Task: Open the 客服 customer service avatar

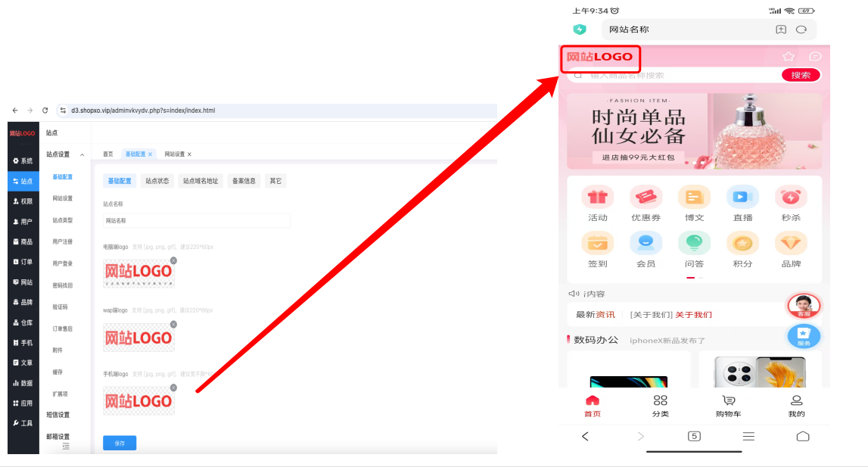Action: pos(804,306)
